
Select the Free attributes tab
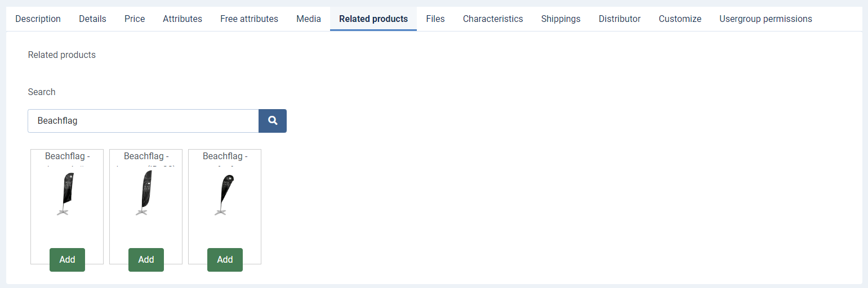click(249, 19)
